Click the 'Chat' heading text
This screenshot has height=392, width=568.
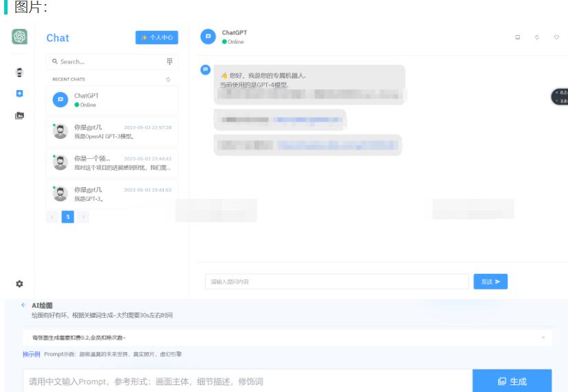click(58, 38)
